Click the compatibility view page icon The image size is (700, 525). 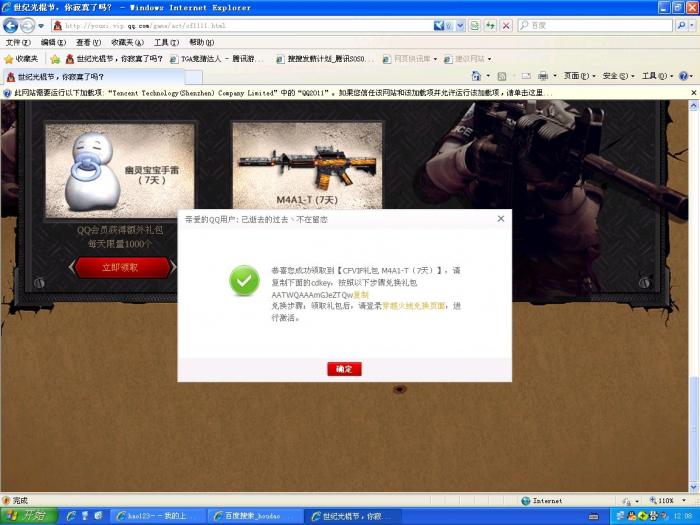pyautogui.click(x=475, y=26)
